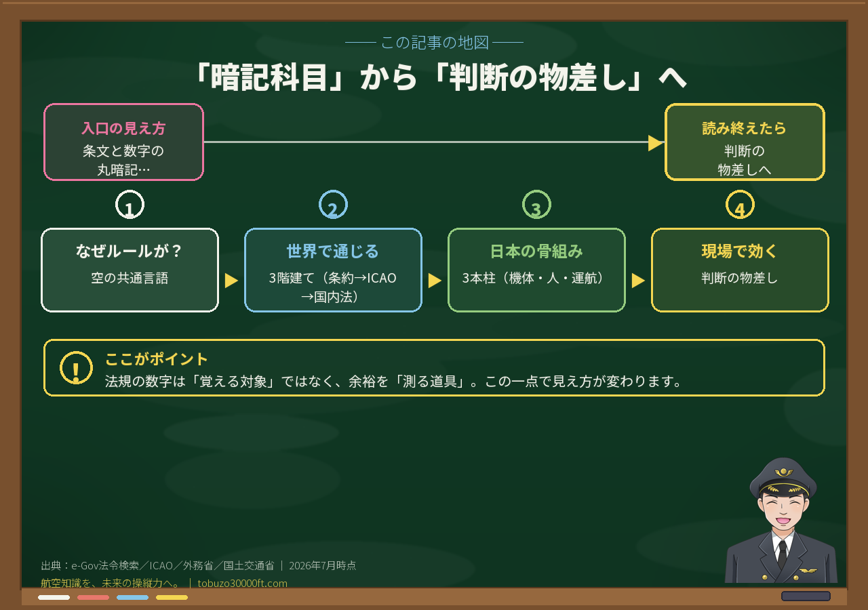Click the arrowhead pointing to 読み終えたら box

click(x=656, y=142)
